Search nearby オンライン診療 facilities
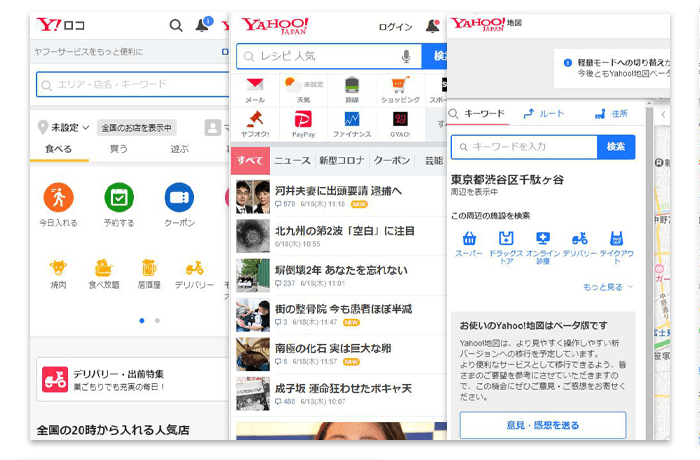The height and width of the screenshot is (460, 700). tap(543, 247)
